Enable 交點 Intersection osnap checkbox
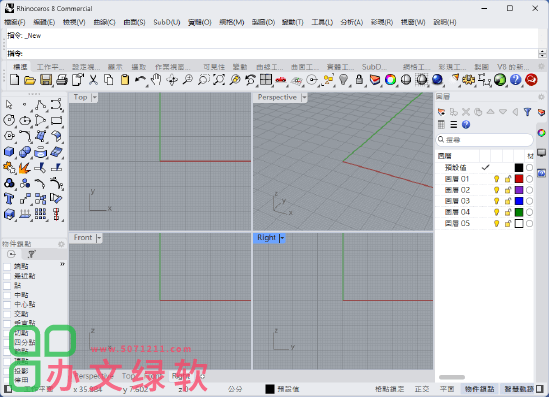Viewport: 550px width, 397px height. coord(7,314)
